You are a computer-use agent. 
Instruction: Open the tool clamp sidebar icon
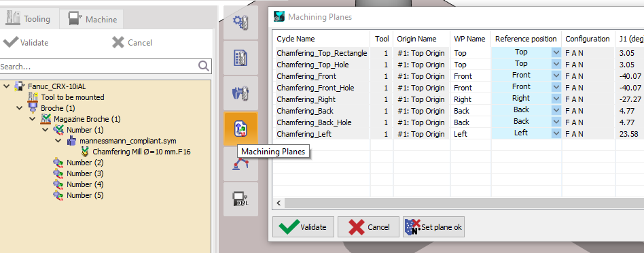coord(240,93)
